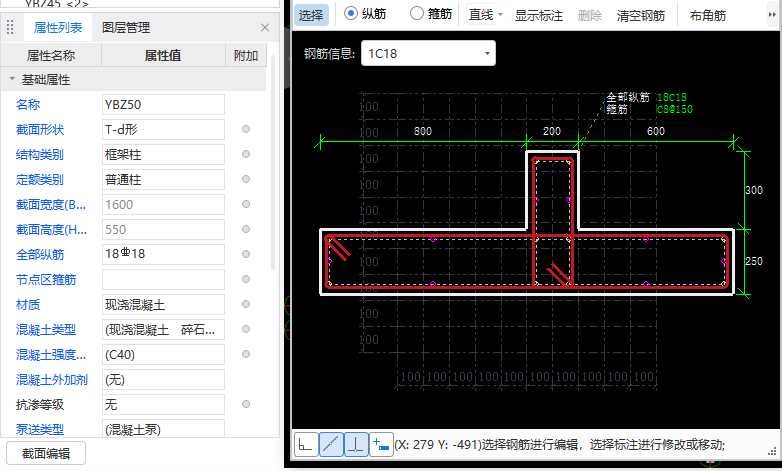This screenshot has width=782, height=471.
Task: Click the 800 dimension label
Action: pos(423,131)
